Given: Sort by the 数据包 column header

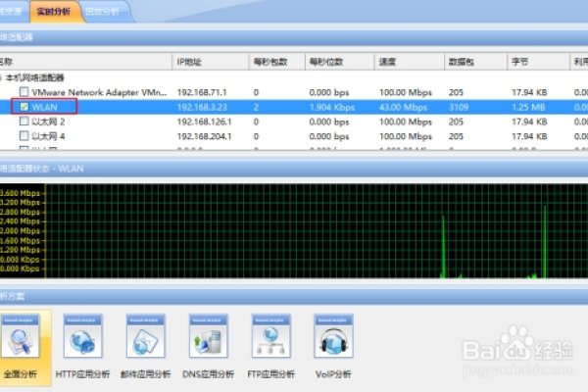Looking at the screenshot, I should [475, 62].
